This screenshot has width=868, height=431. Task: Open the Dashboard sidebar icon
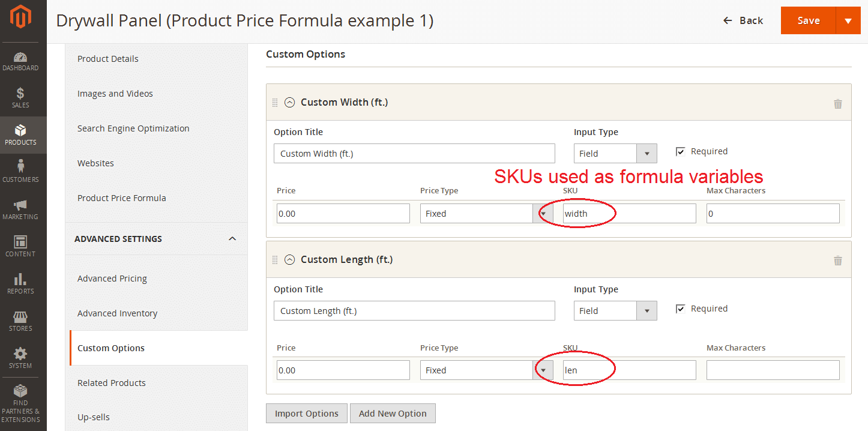[20, 62]
